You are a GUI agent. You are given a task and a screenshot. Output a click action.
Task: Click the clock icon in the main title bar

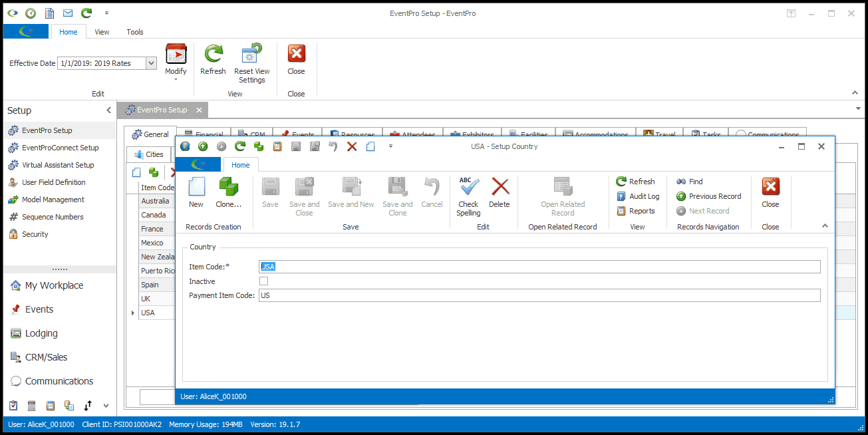point(31,13)
